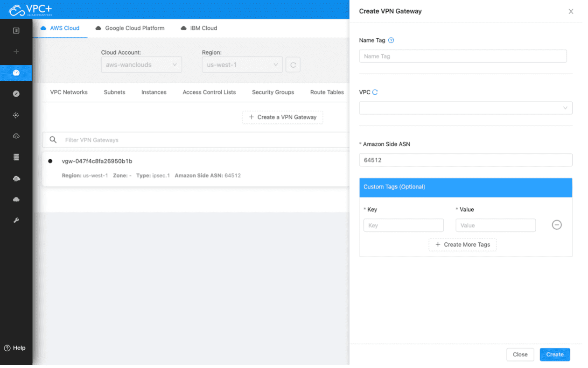
Task: Open the Security Groups tab
Action: pyautogui.click(x=273, y=92)
